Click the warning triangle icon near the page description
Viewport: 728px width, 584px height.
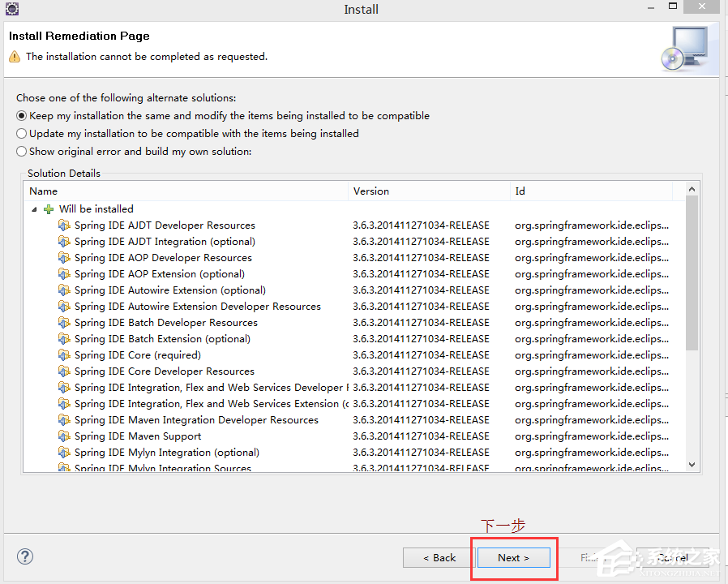[x=14, y=56]
